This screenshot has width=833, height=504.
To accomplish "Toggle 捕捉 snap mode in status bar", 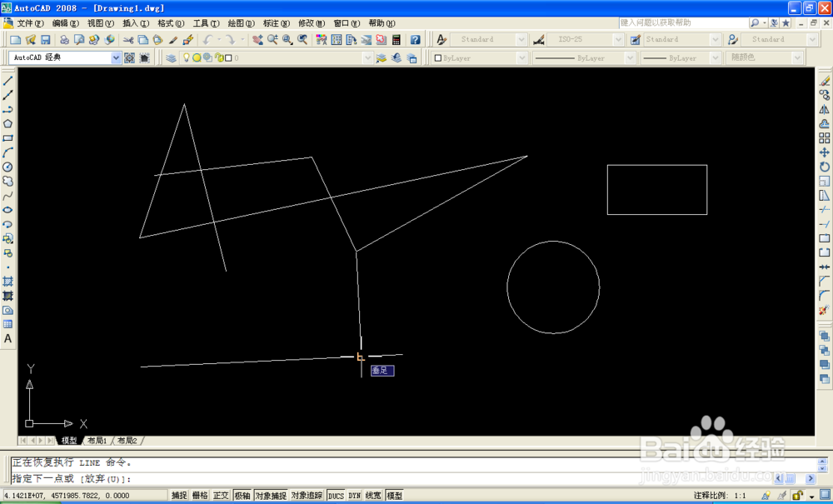I will [x=180, y=496].
